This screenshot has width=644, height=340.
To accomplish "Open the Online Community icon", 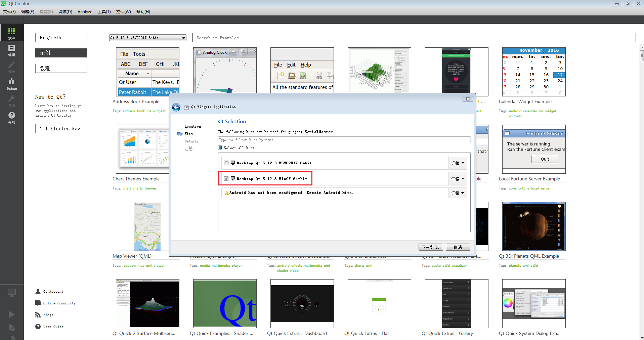I will pos(38,303).
